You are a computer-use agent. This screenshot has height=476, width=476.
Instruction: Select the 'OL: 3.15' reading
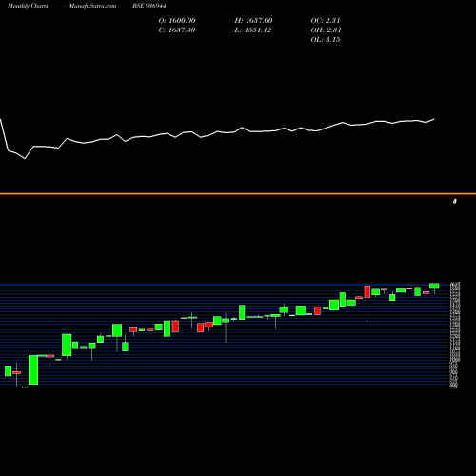pos(326,40)
